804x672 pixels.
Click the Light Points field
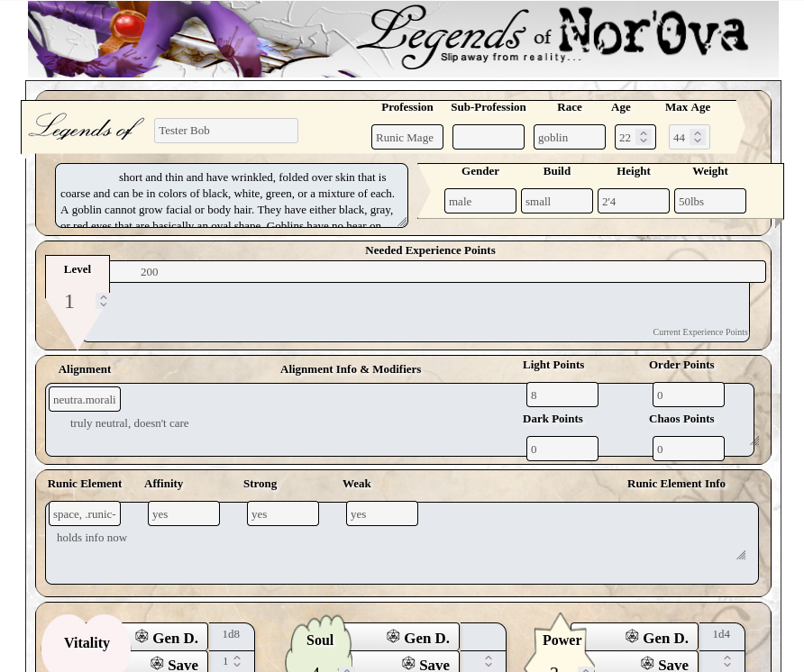(x=562, y=395)
